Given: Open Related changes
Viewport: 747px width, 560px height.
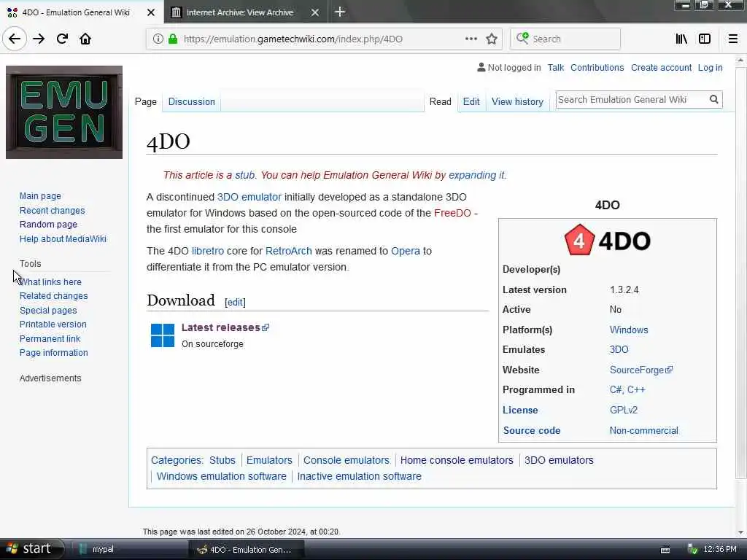Looking at the screenshot, I should point(53,296).
